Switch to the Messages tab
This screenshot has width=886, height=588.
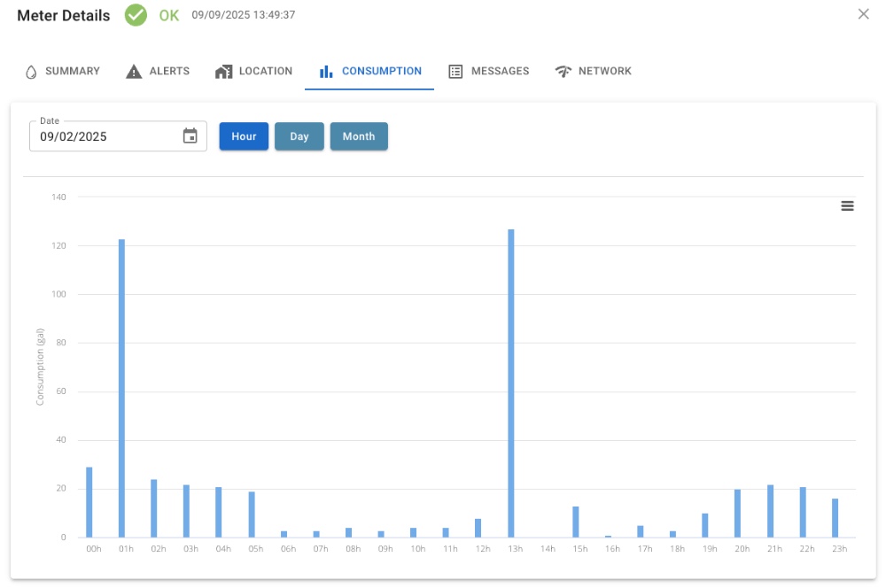499,71
